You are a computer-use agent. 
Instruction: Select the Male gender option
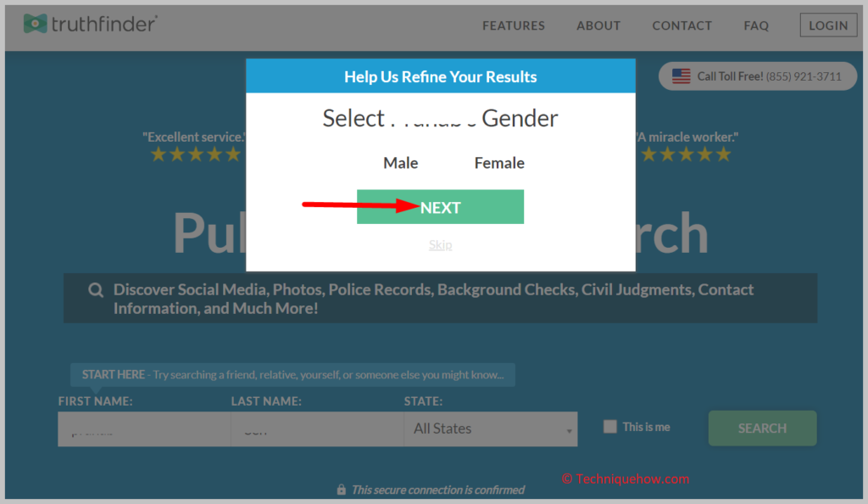401,163
